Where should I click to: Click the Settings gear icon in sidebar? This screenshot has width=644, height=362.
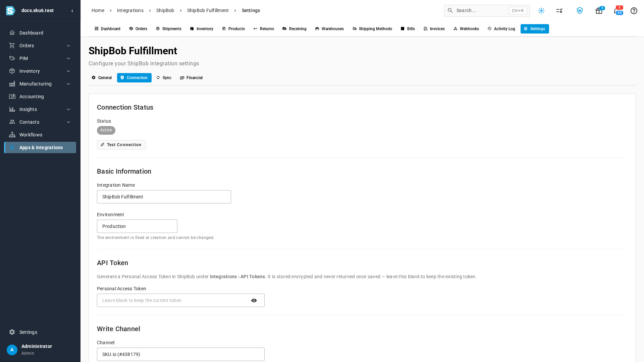coord(12,332)
